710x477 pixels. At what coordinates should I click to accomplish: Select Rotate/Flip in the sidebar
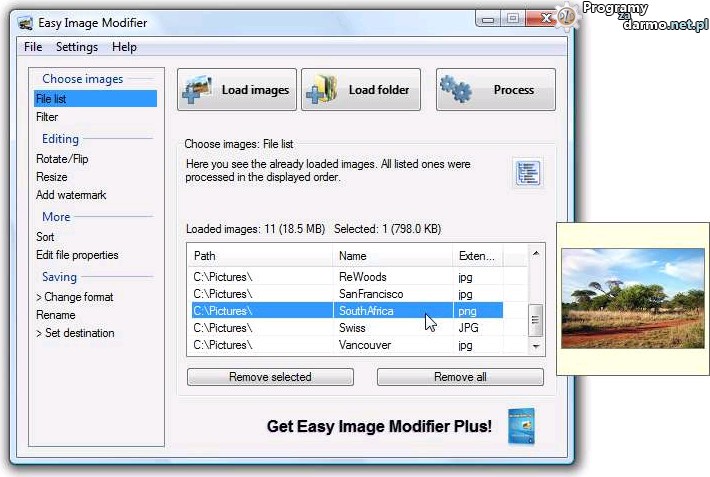62,159
